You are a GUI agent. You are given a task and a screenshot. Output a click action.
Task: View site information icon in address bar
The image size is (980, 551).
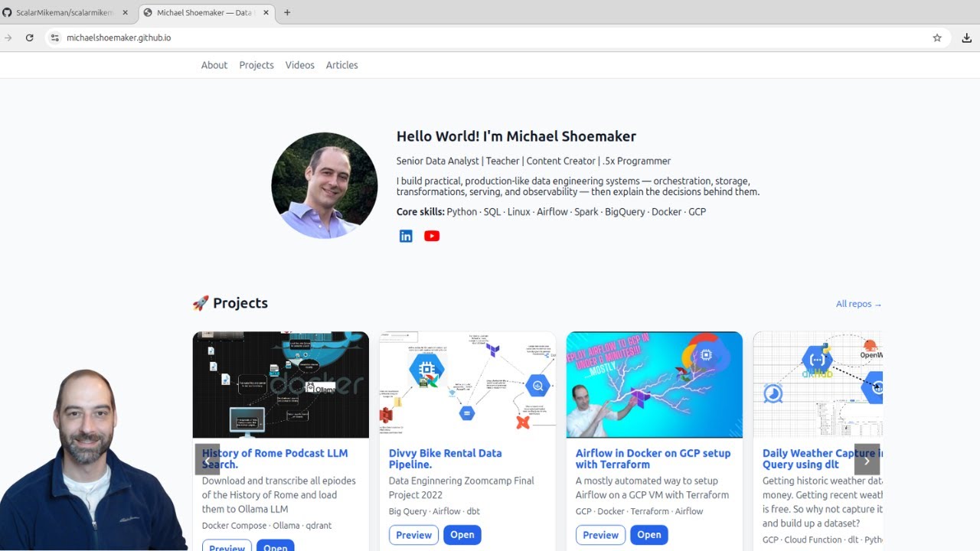coord(54,37)
